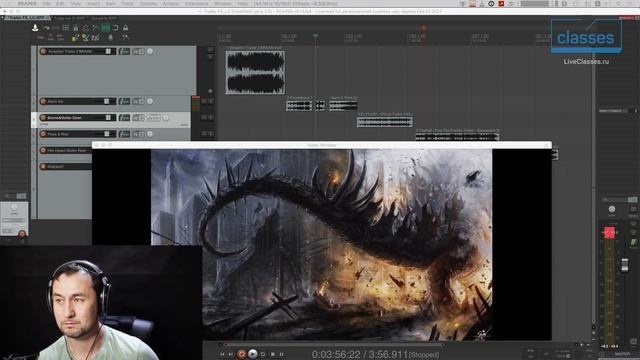The width and height of the screenshot is (640, 360).
Task: Click the yellow-green icon next to the first yellow one
Action: 85,38
